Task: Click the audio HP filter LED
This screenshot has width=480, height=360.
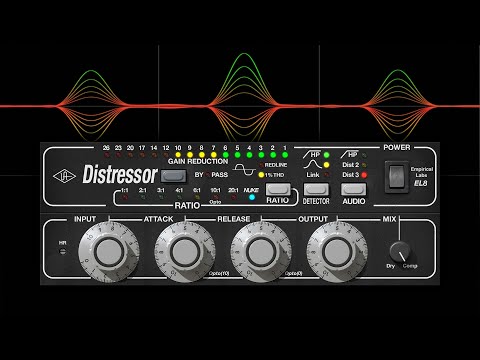Action: [x=364, y=155]
